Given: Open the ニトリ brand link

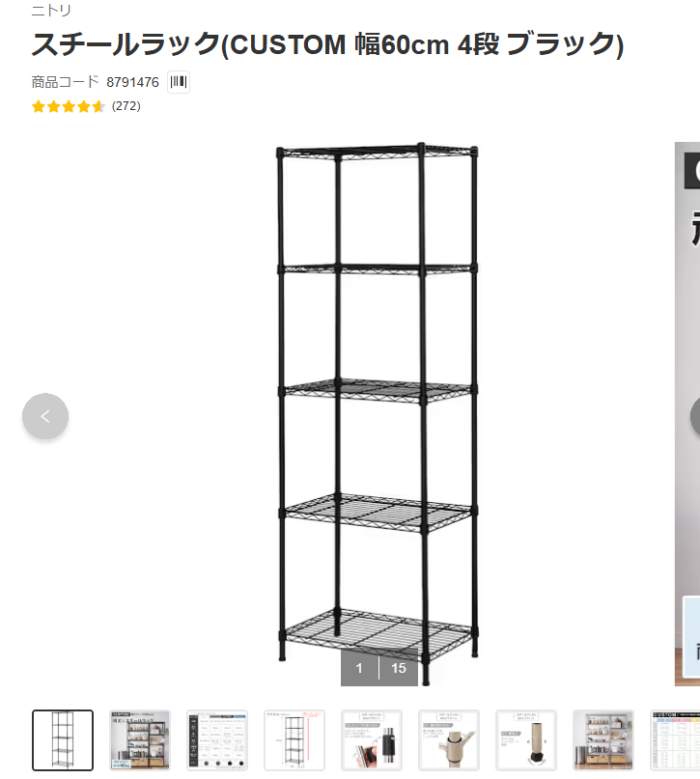Looking at the screenshot, I should pos(51,10).
